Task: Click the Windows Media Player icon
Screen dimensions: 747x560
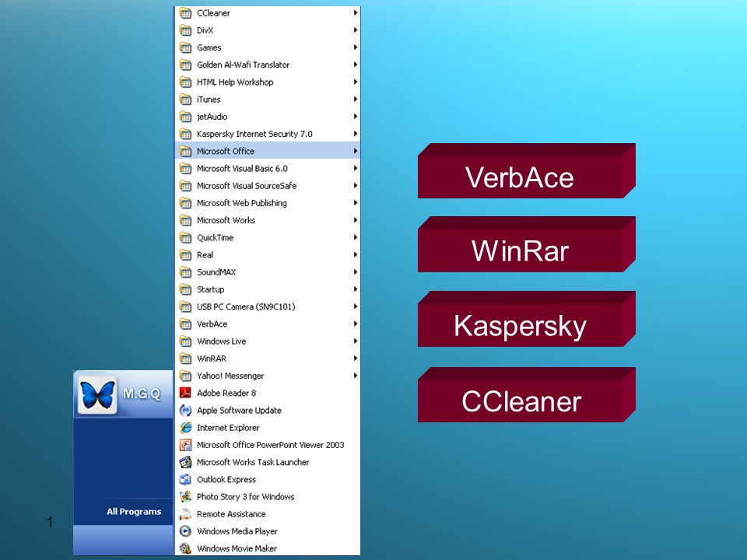Action: click(185, 531)
